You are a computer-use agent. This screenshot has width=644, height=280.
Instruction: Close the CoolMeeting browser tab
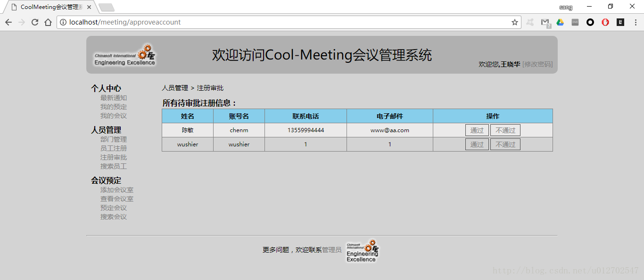click(x=89, y=7)
